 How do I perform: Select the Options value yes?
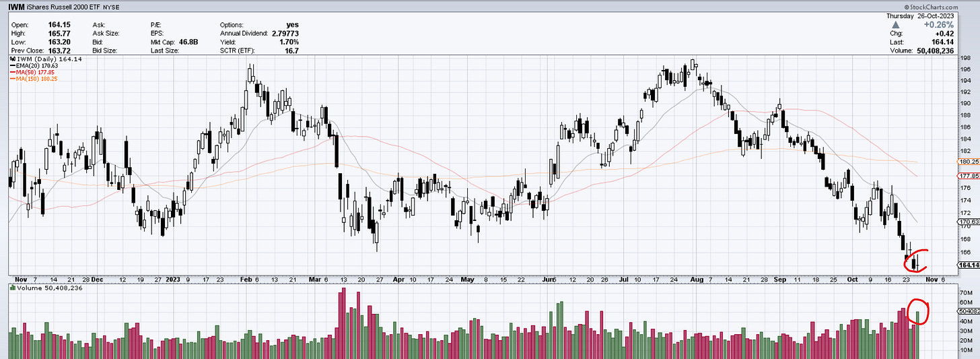click(x=291, y=24)
